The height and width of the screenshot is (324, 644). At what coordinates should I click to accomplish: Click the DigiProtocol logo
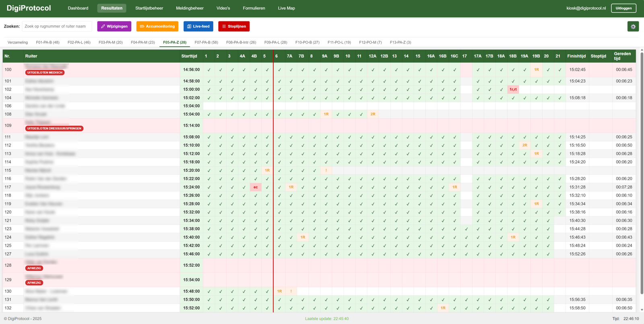[29, 8]
